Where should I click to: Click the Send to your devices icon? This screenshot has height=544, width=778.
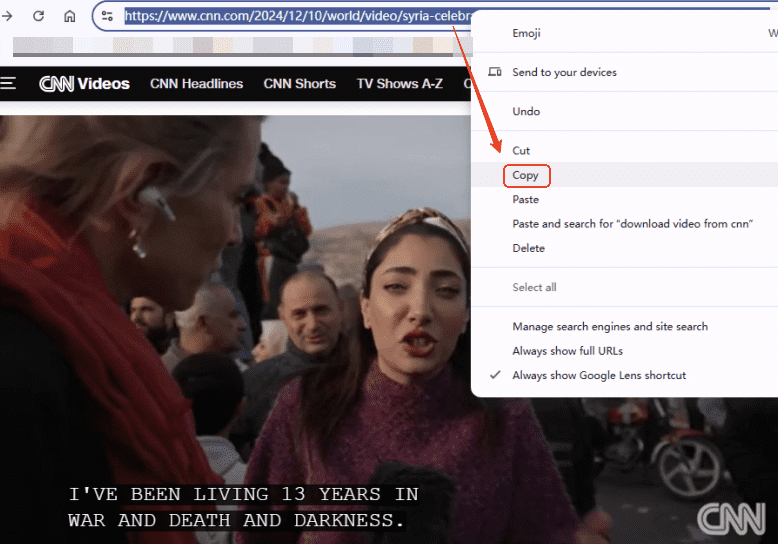click(494, 72)
